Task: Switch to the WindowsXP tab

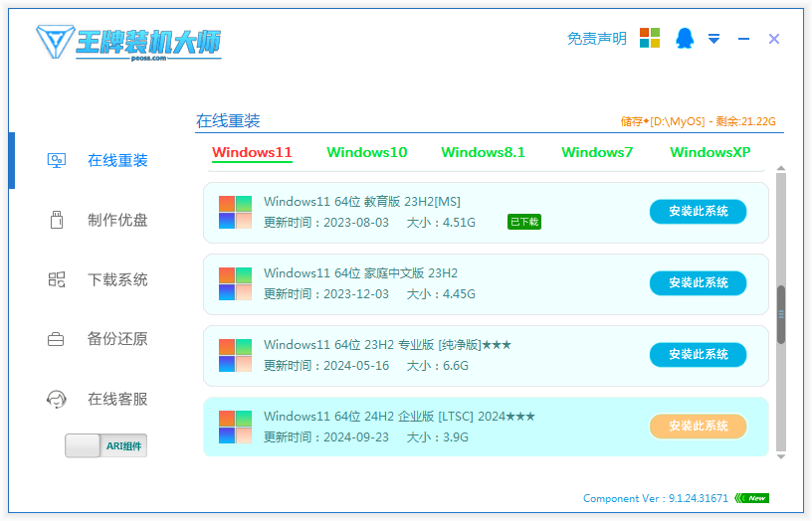Action: 710,153
